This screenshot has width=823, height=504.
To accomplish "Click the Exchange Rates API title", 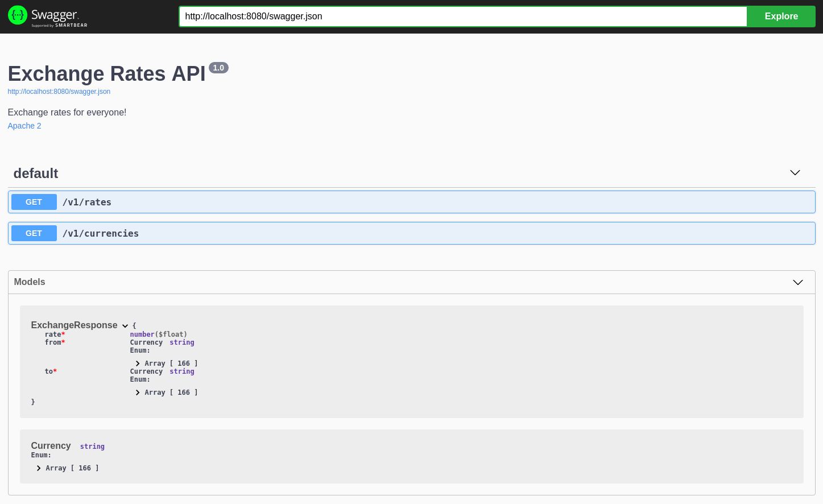I will tap(107, 74).
